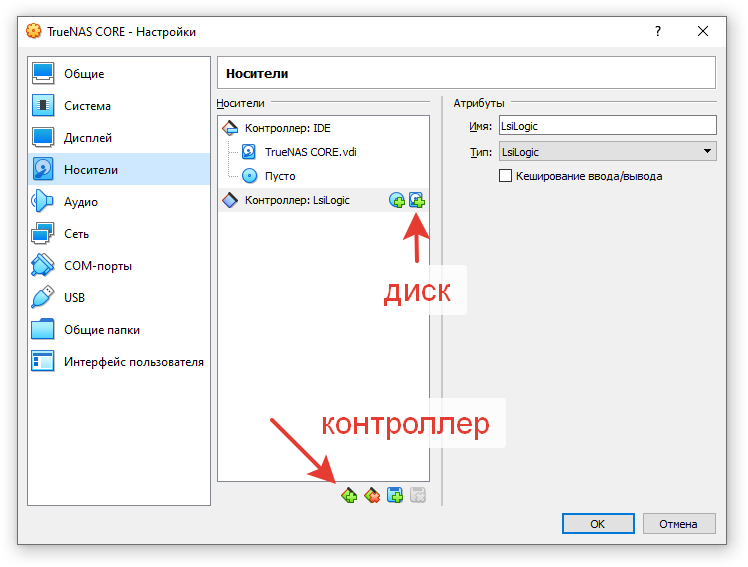Click the IDE controller icon
This screenshot has height=567, width=748.
[x=230, y=128]
